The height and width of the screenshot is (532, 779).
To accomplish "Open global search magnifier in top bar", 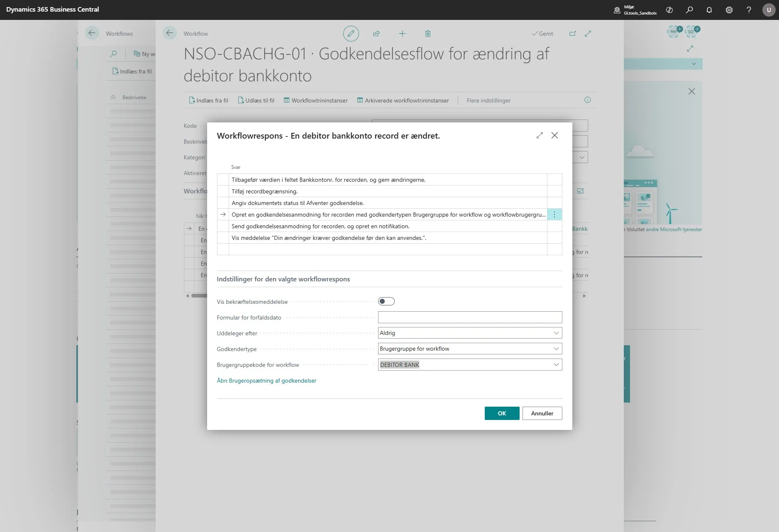I will (x=689, y=10).
